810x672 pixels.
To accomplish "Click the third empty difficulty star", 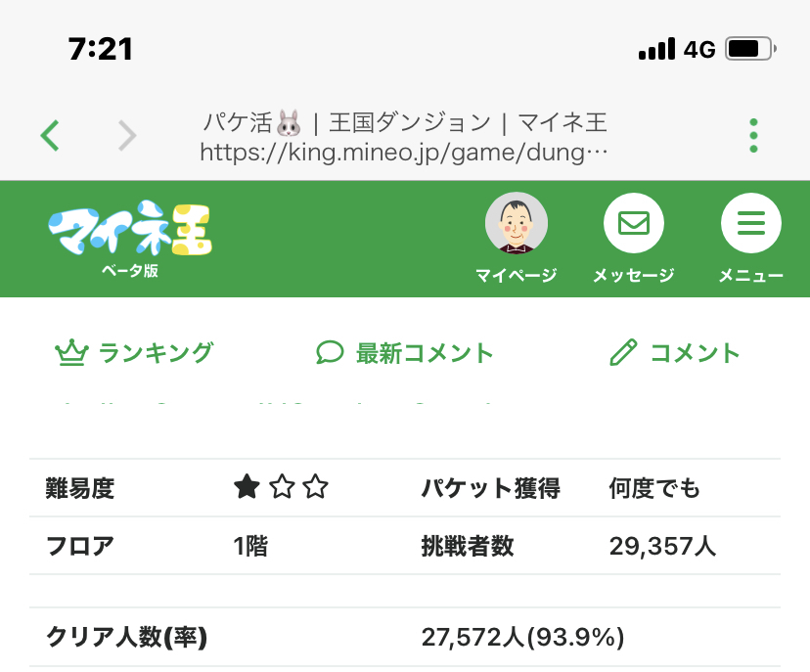I will point(315,487).
